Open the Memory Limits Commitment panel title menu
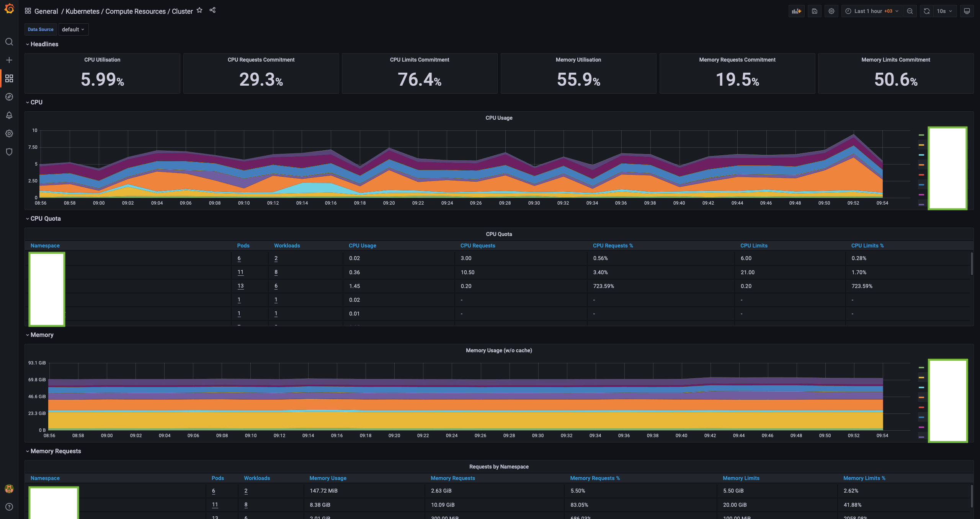 896,60
